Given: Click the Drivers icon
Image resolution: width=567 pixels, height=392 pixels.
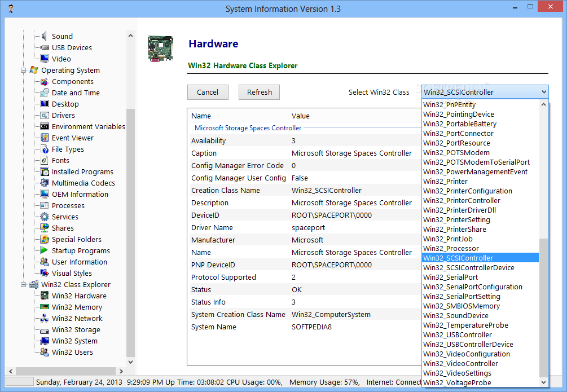Looking at the screenshot, I should pyautogui.click(x=45, y=115).
